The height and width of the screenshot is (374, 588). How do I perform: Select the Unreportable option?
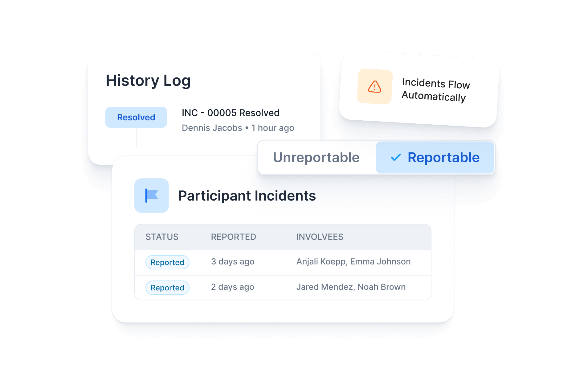[316, 158]
